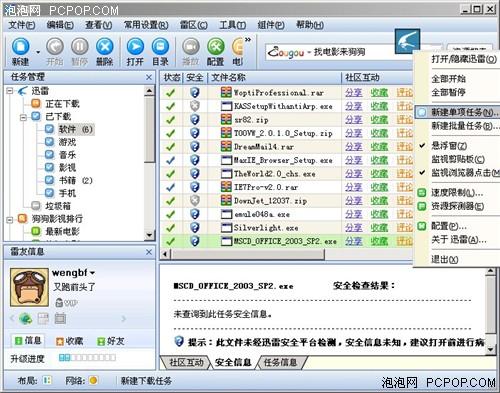500x393 pixels.
Task: Close the 任务管理 panel
Action: pyautogui.click(x=149, y=77)
